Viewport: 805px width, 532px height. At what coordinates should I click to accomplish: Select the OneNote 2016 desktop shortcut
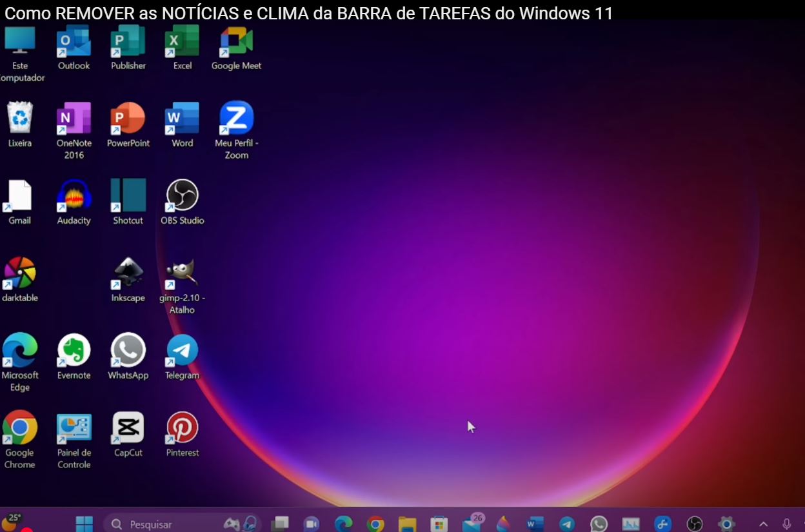tap(74, 131)
